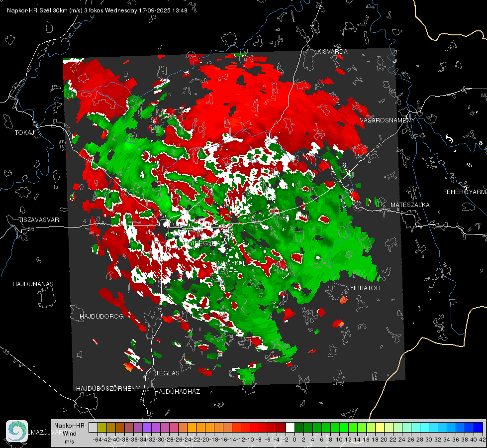487x448 pixels.
Task: Click the NYÍREGYHÁZA city label
Action: click(205, 243)
